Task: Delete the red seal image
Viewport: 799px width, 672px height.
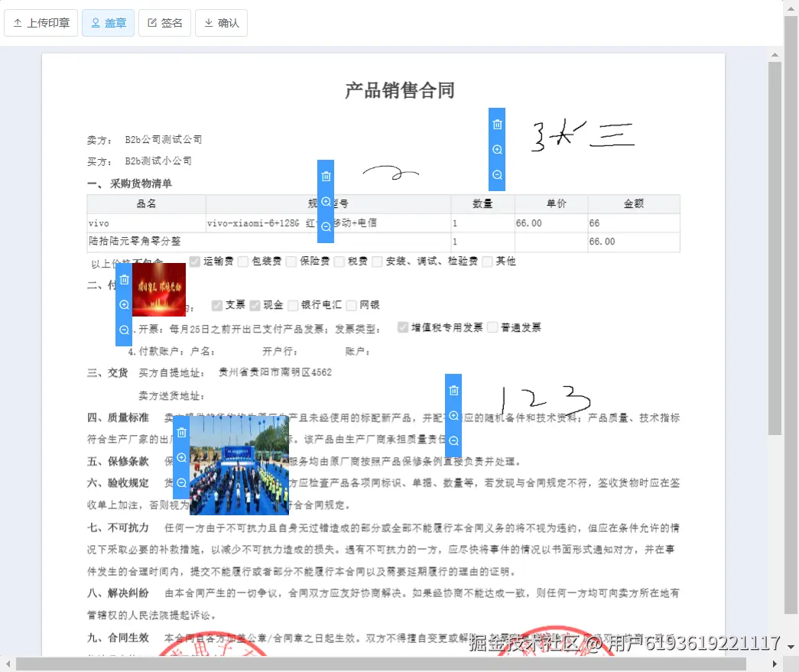Action: point(125,280)
